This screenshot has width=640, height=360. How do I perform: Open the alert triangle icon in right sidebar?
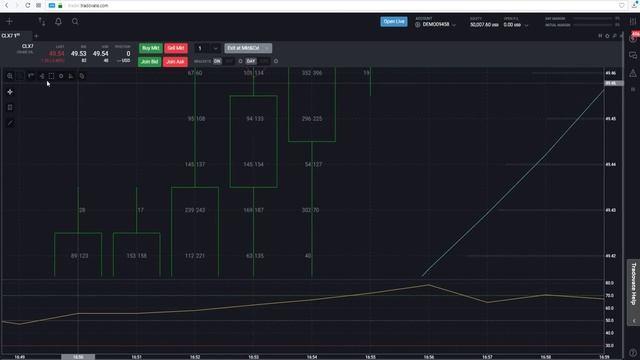tap(633, 73)
